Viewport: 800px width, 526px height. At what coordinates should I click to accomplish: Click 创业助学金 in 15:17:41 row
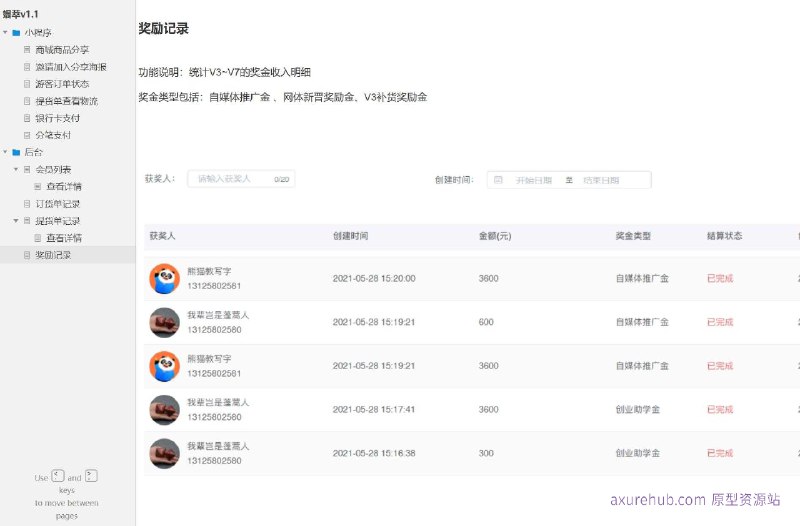click(x=638, y=410)
